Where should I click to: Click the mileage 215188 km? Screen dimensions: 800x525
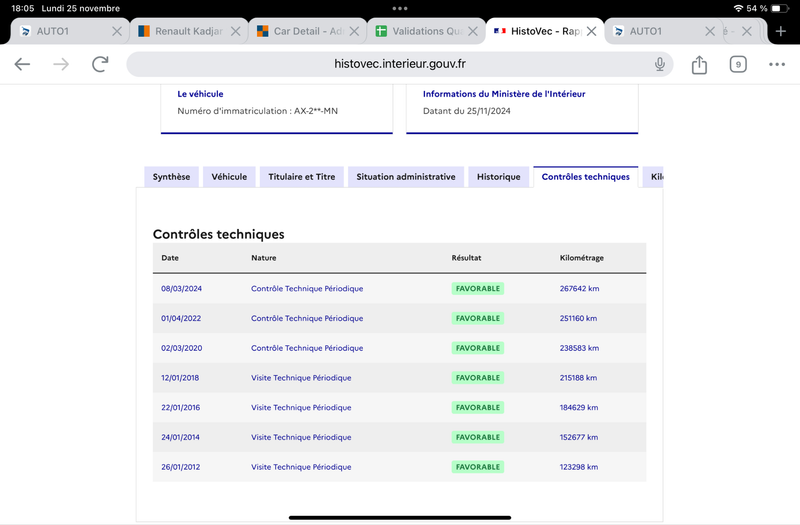click(x=578, y=378)
